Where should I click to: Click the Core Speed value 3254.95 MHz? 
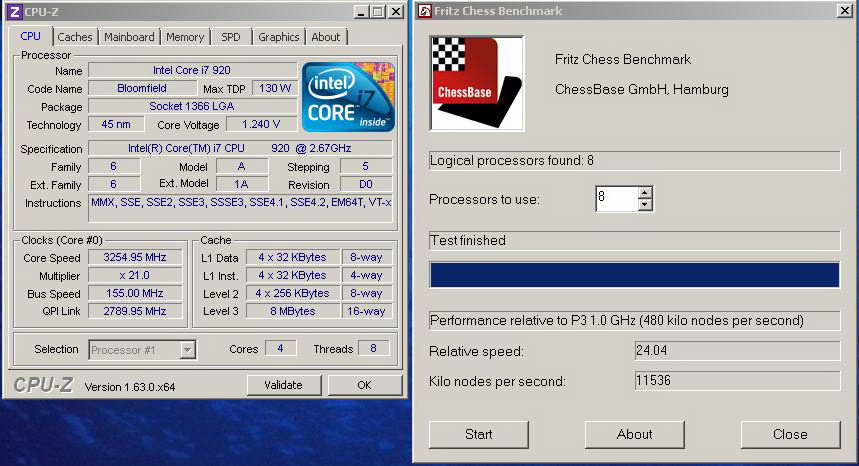(x=135, y=257)
